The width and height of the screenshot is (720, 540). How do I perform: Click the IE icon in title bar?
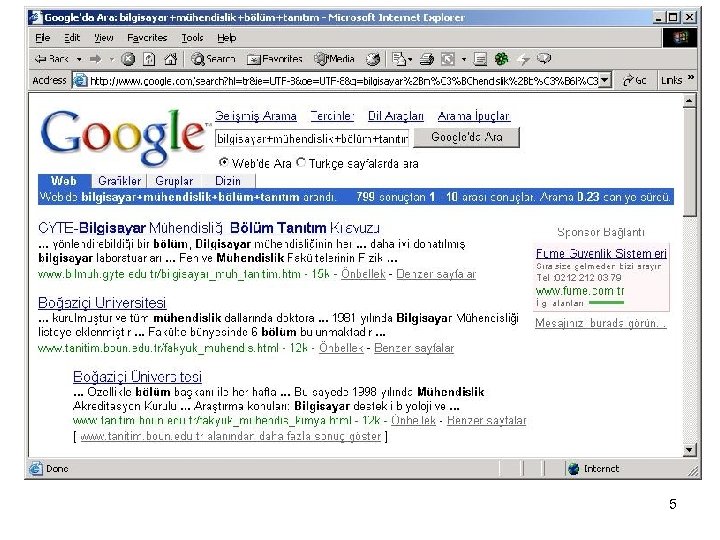click(35, 17)
